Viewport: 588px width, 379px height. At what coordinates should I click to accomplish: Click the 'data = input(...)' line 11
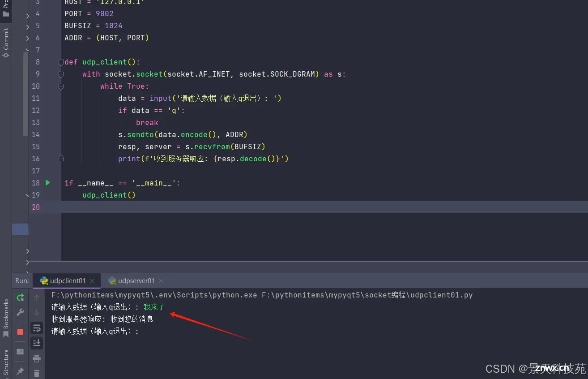200,98
